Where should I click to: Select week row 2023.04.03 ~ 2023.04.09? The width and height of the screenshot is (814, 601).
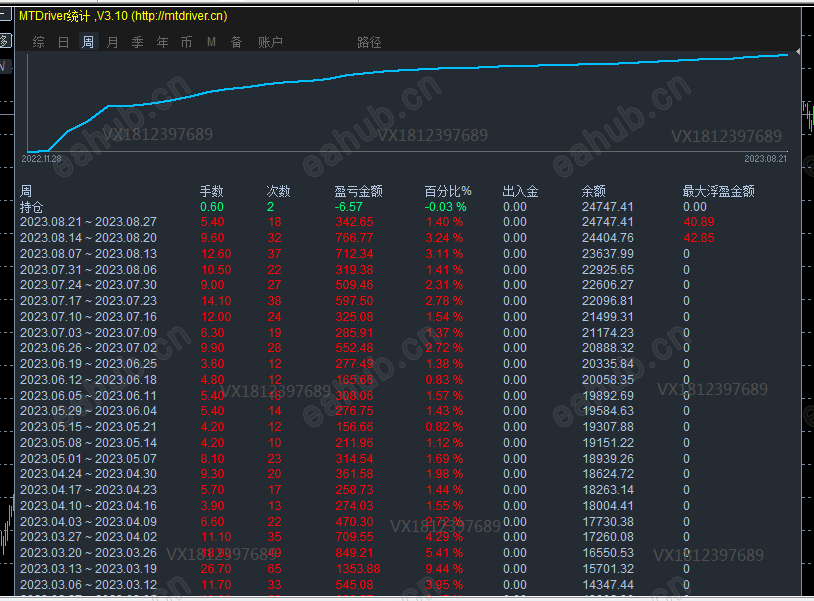[88, 522]
